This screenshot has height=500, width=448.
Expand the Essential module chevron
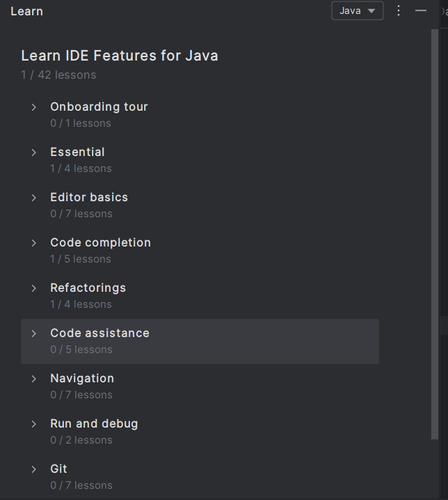pos(34,153)
